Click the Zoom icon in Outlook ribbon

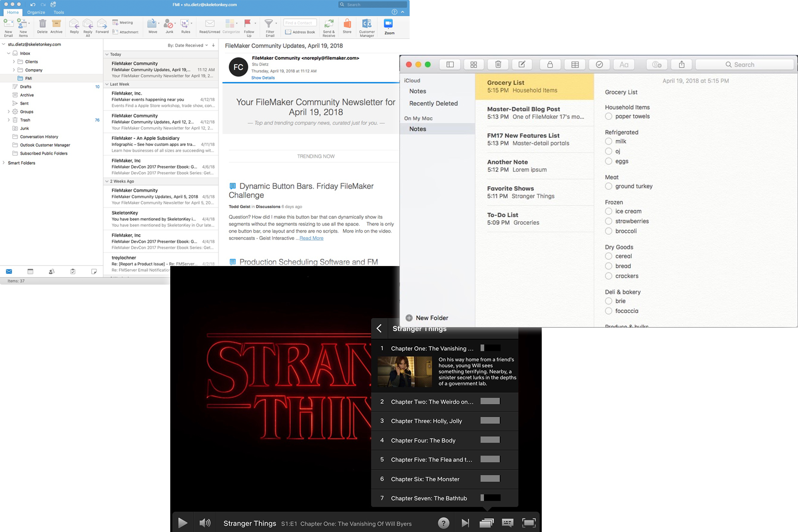click(x=389, y=26)
